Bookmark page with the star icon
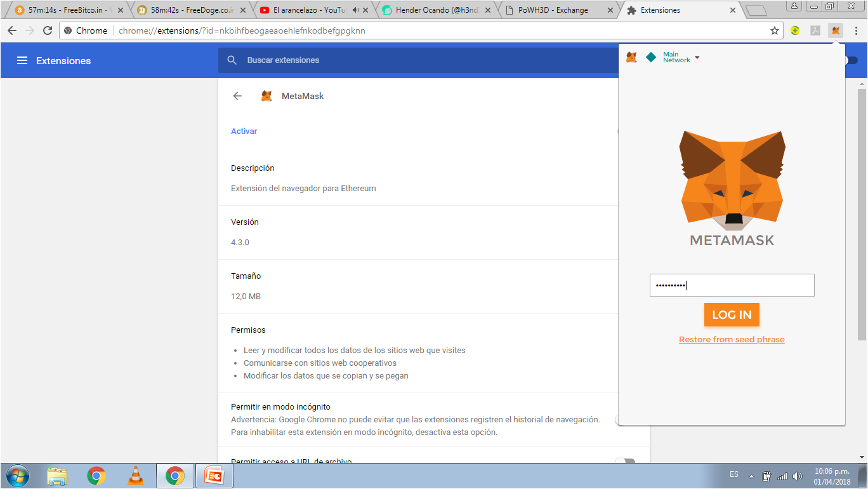The width and height of the screenshot is (868, 489). [775, 30]
